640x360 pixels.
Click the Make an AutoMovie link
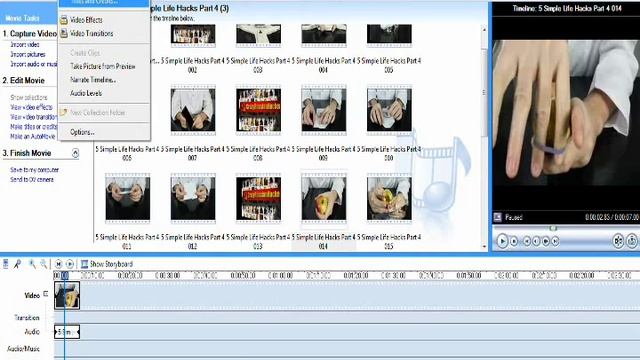tap(33, 137)
